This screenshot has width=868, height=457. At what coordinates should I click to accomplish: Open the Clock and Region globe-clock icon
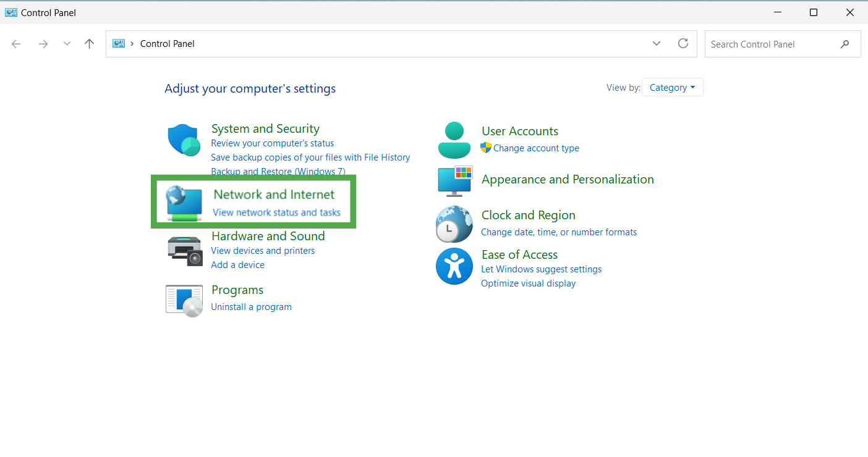coord(454,224)
